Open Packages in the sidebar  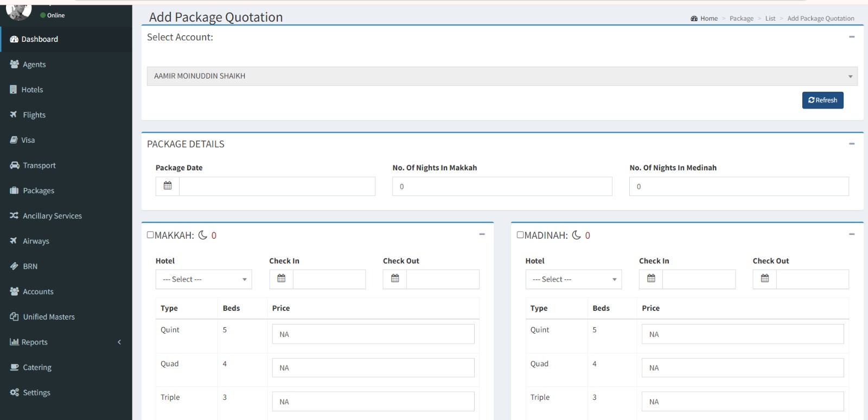[x=38, y=190]
